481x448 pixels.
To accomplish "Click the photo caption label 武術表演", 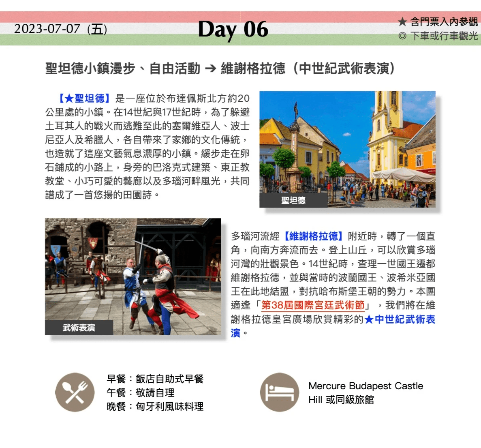I will tap(79, 328).
